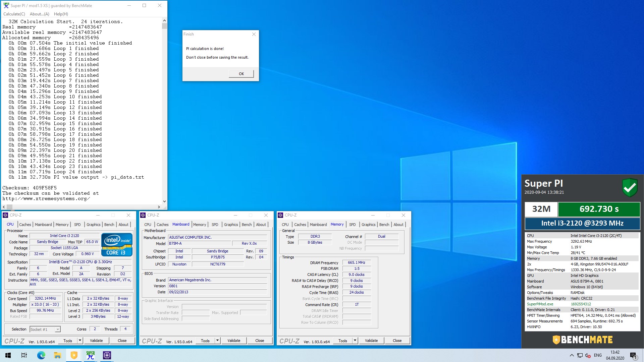
Task: Close the Finish dialog with X
Action: pyautogui.click(x=254, y=34)
